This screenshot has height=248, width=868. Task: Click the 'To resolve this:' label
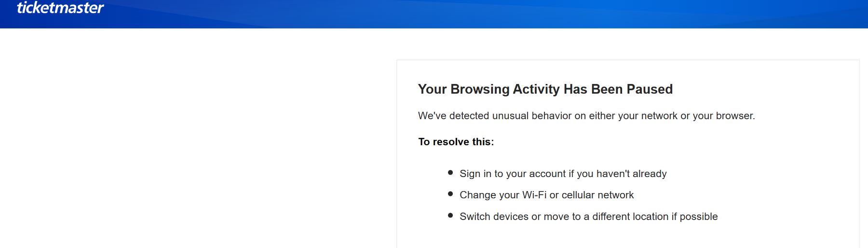coord(456,142)
